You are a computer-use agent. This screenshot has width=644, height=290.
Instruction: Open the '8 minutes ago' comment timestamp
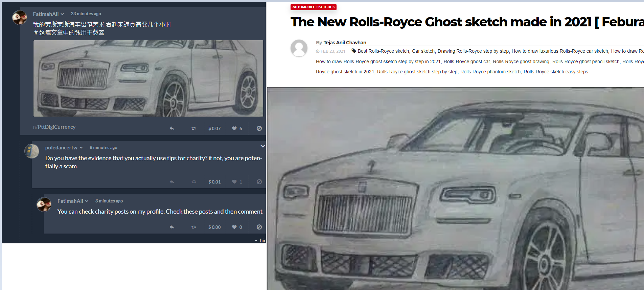[x=103, y=148]
